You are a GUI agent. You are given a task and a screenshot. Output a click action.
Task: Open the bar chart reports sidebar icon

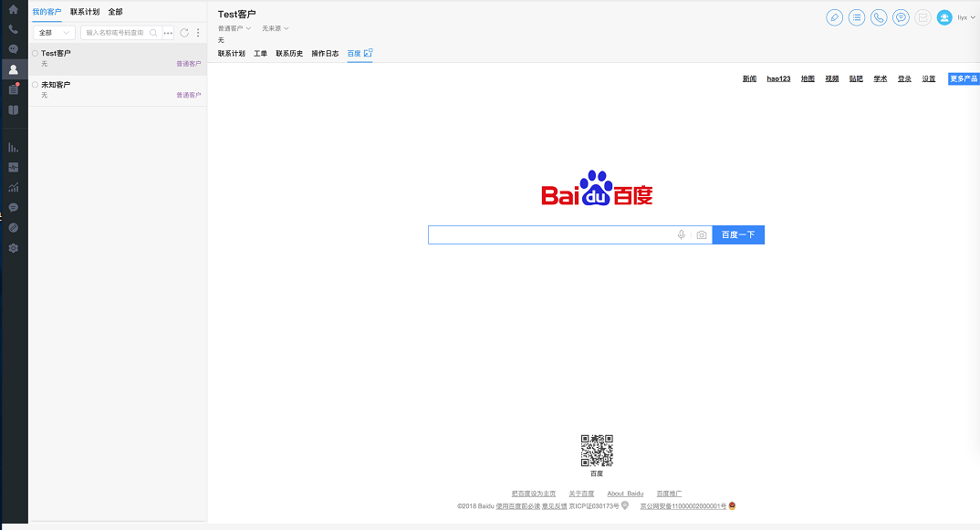[13, 148]
